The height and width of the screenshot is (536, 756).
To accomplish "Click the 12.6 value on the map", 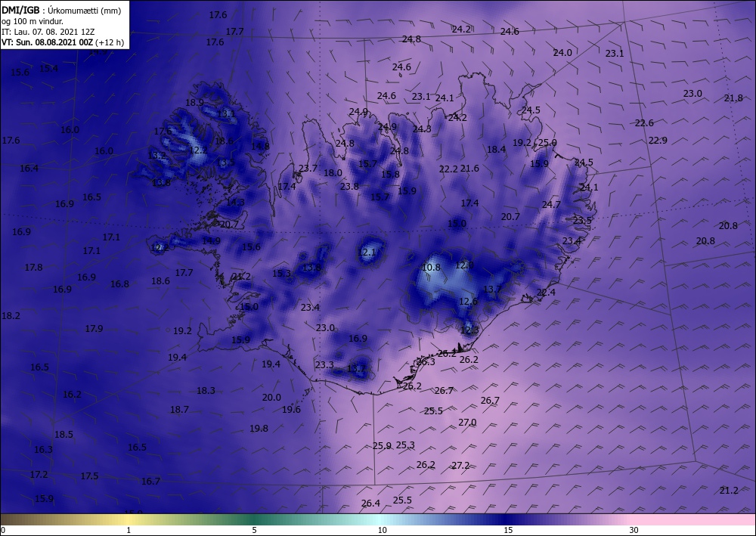I will point(468,301).
